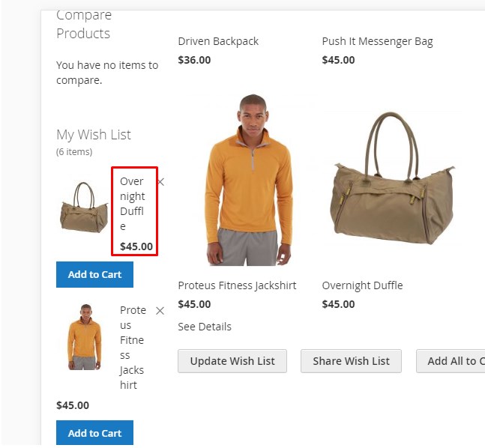Add Proteus Fitness Jackshirt to cart from sidebar

point(94,433)
